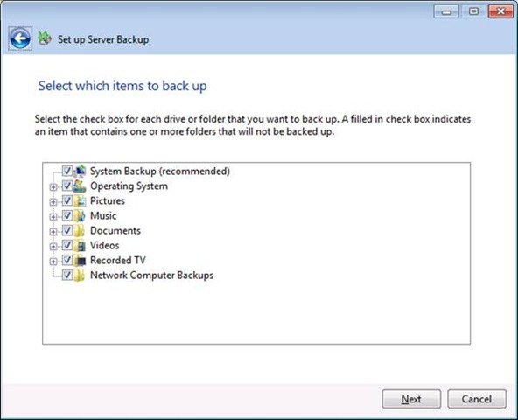Screen dimensions: 518x420
Task: Select the Music tree item label
Action: 103,215
